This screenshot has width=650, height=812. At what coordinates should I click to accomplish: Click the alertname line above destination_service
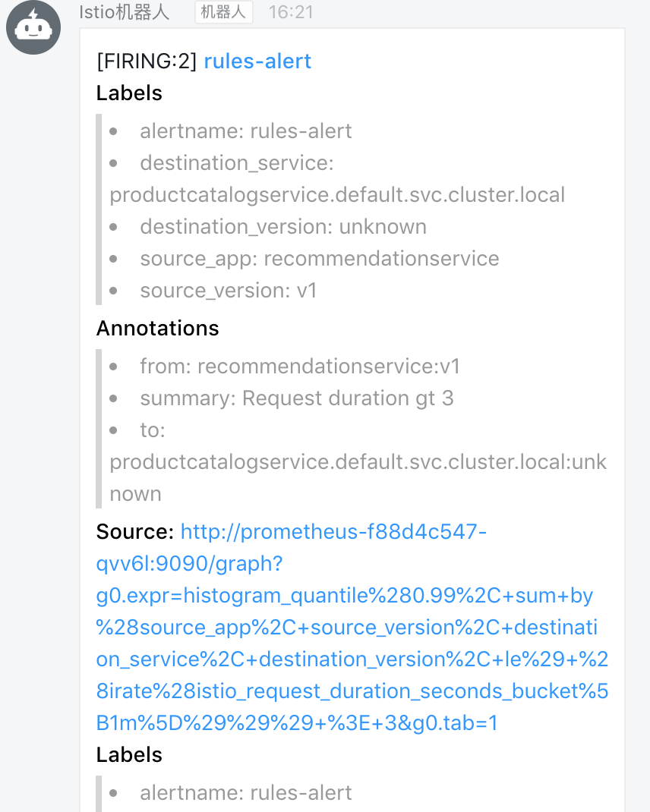point(245,131)
